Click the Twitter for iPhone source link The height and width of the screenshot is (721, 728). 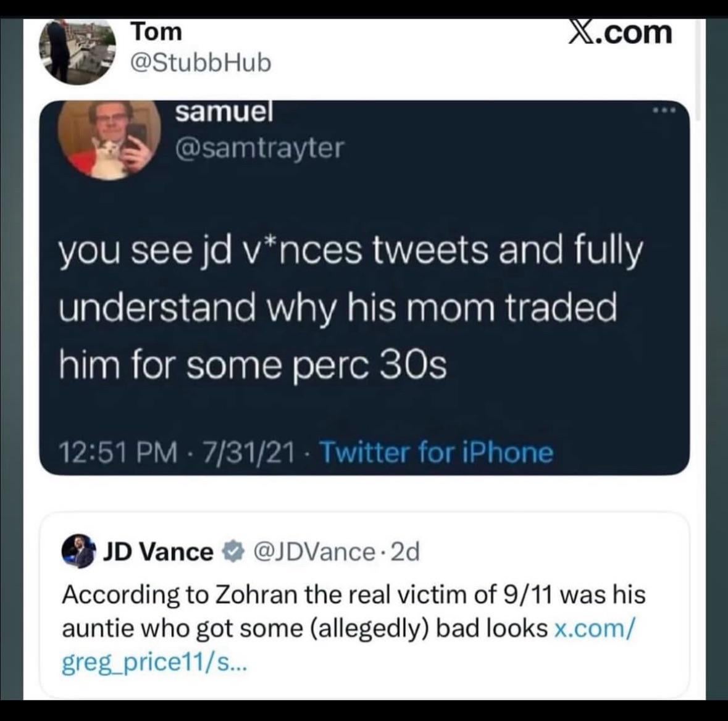(x=436, y=452)
